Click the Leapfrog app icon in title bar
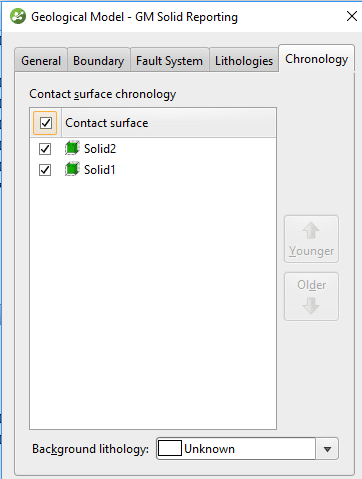 [x=18, y=16]
